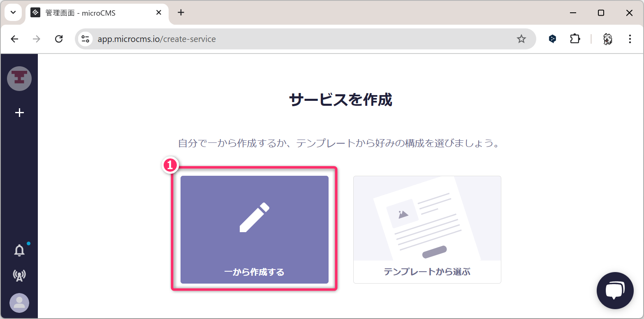Reload the current page
This screenshot has height=319, width=644.
click(59, 39)
